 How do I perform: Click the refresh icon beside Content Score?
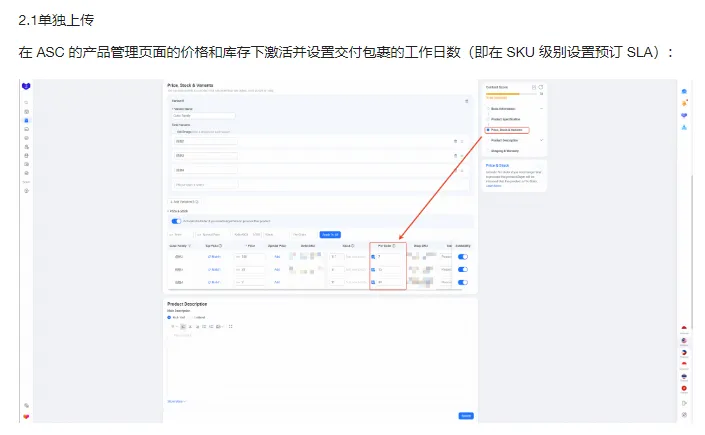point(541,87)
